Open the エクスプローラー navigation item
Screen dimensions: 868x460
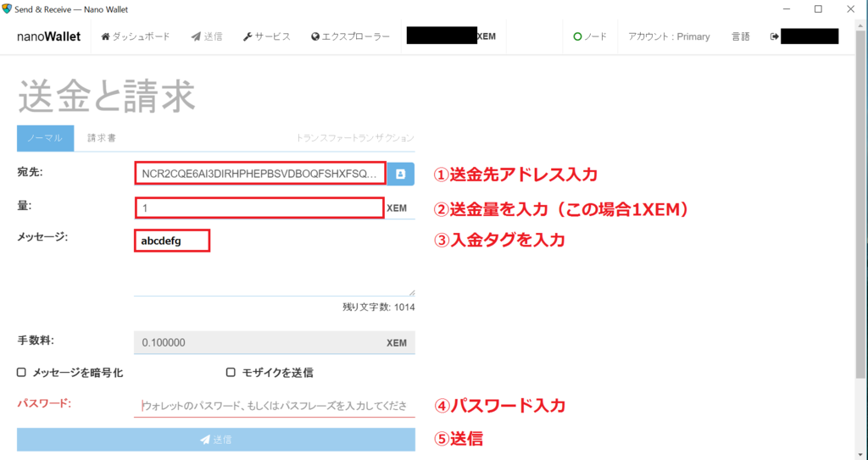350,36
